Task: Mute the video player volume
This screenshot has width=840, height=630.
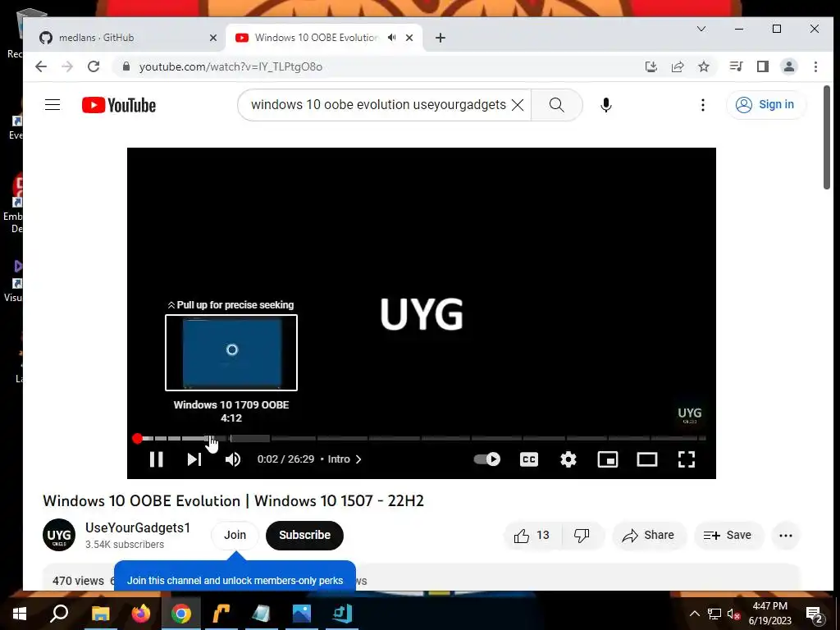Action: tap(233, 459)
